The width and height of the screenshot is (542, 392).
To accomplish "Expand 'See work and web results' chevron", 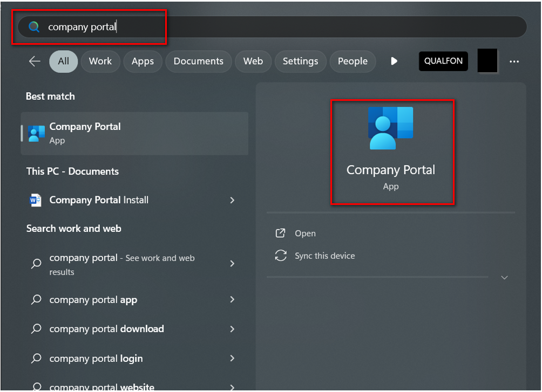I will click(232, 264).
